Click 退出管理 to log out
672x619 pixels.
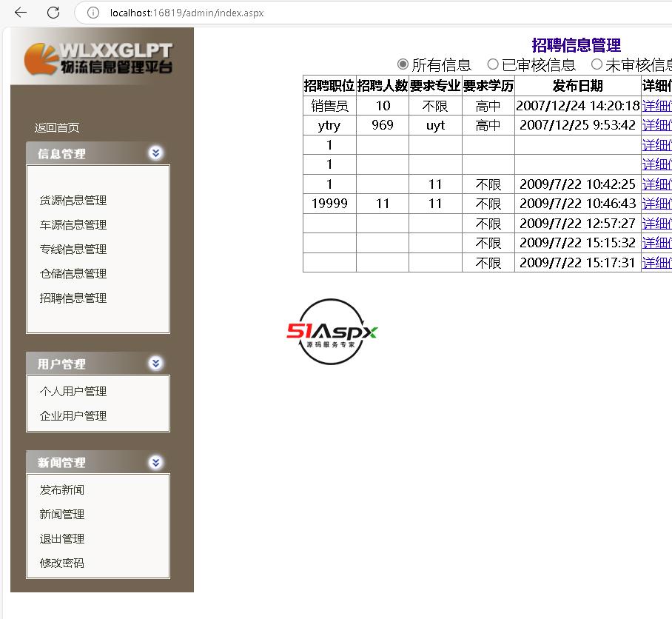61,539
